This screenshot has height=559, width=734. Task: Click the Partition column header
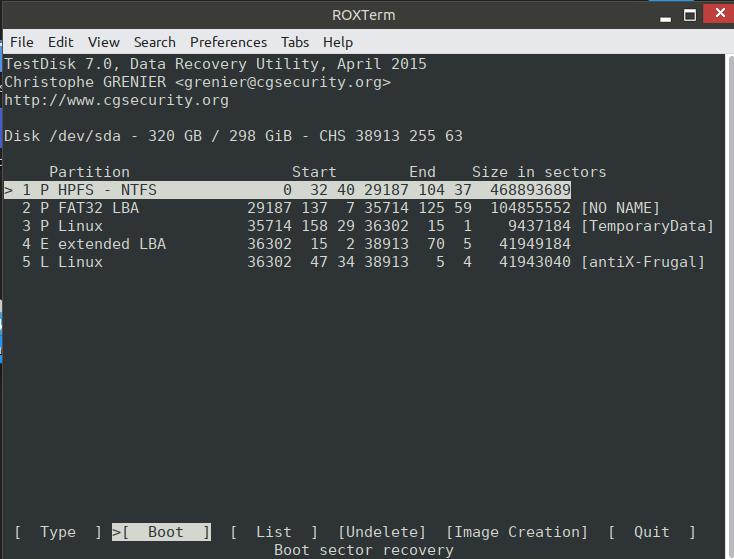pyautogui.click(x=89, y=172)
